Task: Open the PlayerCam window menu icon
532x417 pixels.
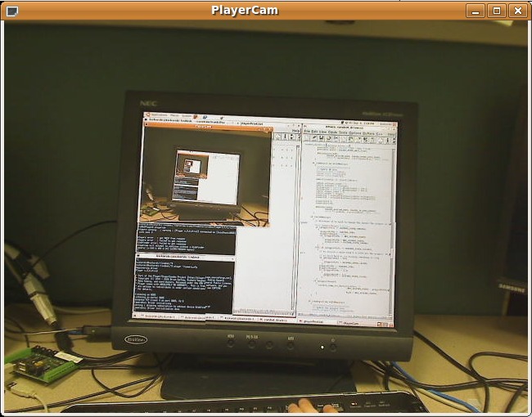Action: click(11, 11)
